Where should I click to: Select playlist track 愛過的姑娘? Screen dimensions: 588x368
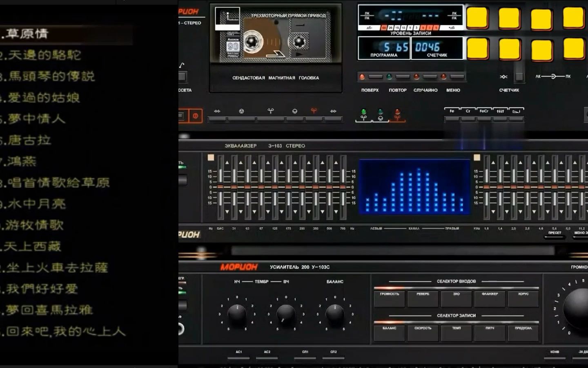coord(43,97)
